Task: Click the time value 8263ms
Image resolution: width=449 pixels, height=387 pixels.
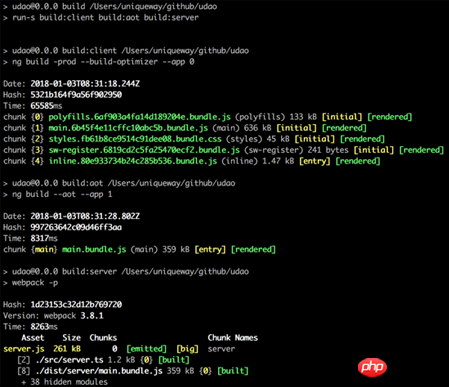Action: click(44, 327)
